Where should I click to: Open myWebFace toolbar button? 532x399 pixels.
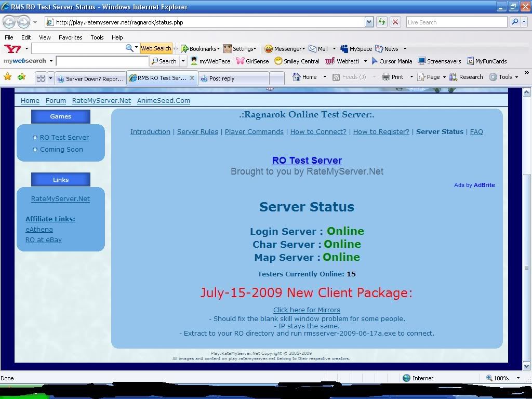tap(210, 61)
